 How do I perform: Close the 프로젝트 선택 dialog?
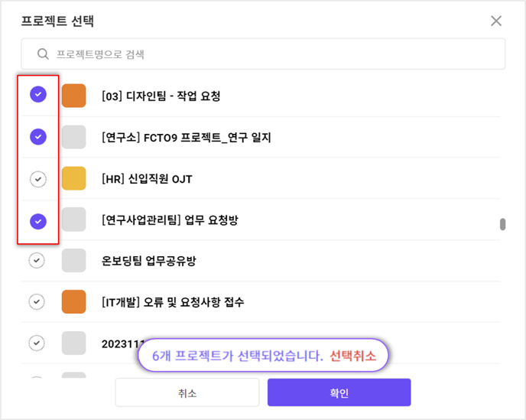[x=496, y=21]
